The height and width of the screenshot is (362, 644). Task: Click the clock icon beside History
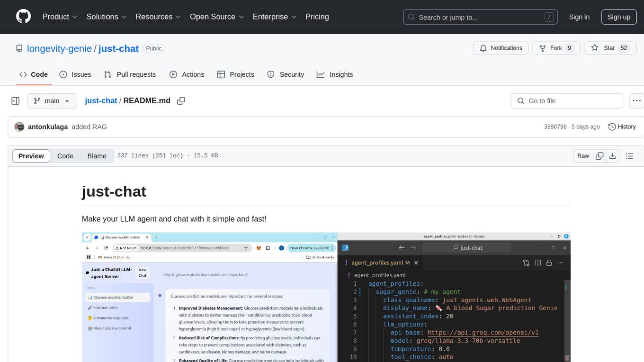[x=612, y=127]
